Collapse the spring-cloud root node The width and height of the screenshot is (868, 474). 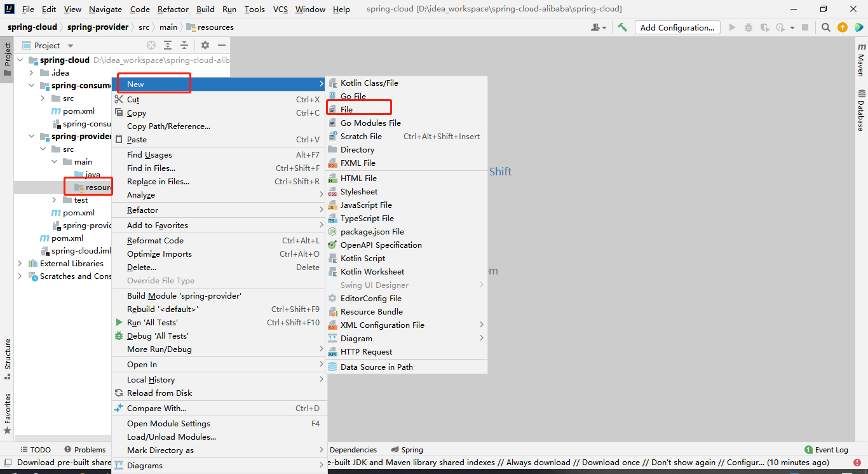[20, 60]
